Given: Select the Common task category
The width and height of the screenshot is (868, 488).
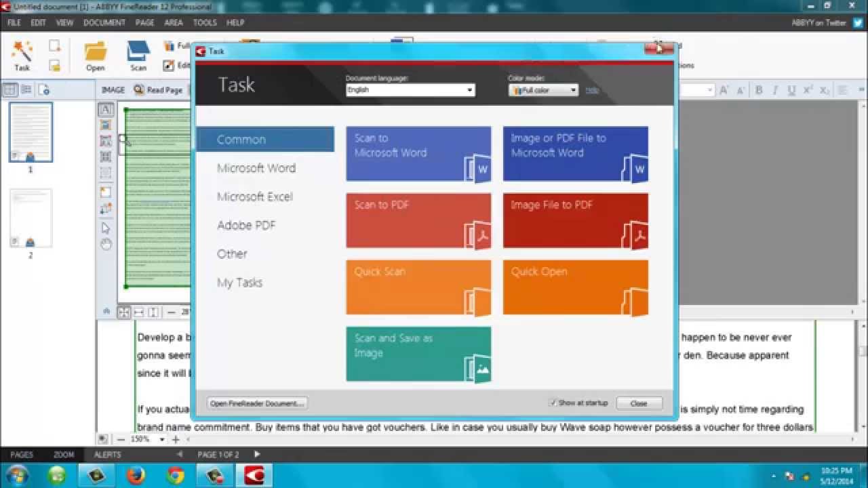Looking at the screenshot, I should [265, 139].
